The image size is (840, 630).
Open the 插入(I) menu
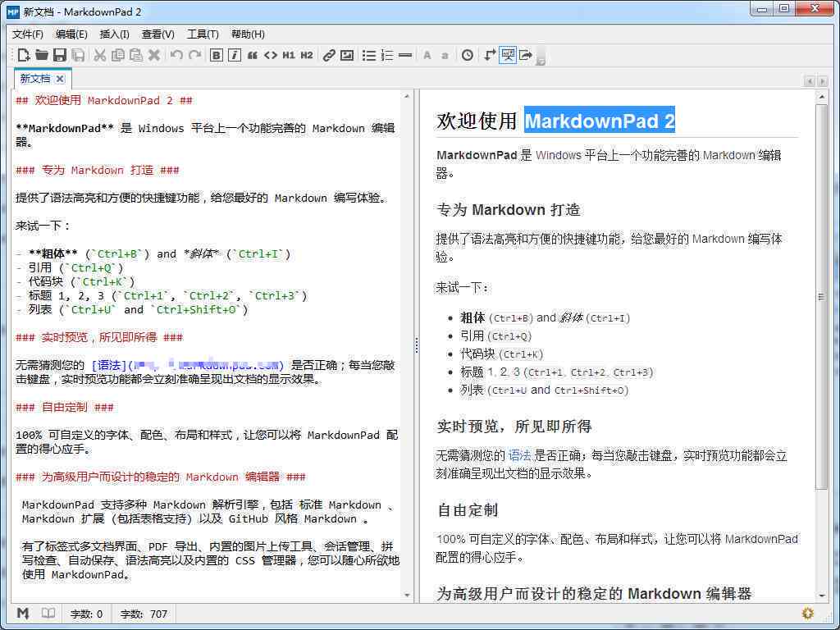[x=115, y=34]
